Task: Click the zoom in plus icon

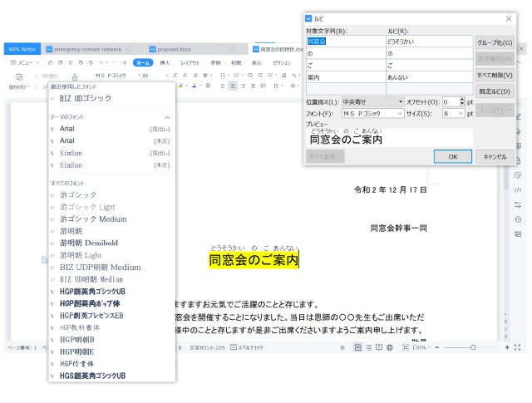Action: point(507,347)
